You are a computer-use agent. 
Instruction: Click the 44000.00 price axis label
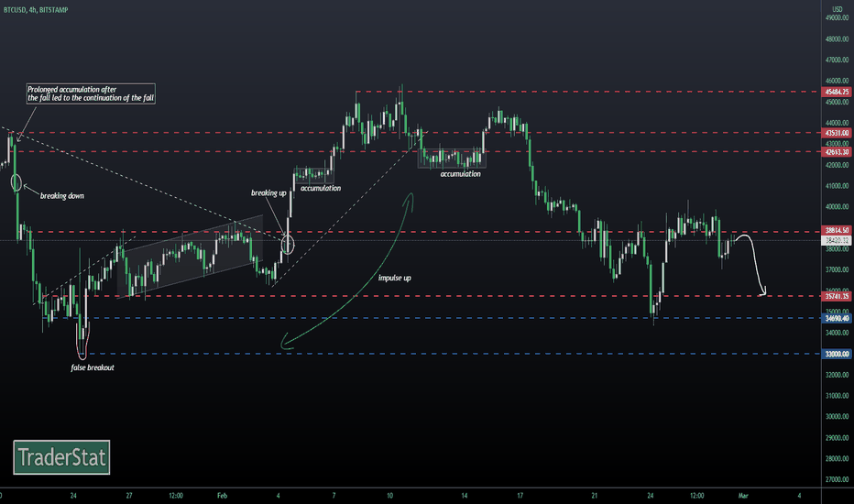(838, 123)
